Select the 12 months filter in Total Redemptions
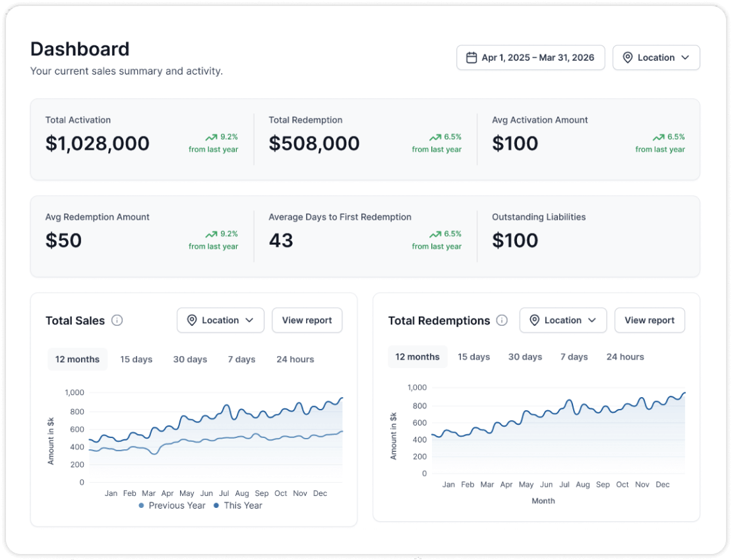 pyautogui.click(x=417, y=356)
